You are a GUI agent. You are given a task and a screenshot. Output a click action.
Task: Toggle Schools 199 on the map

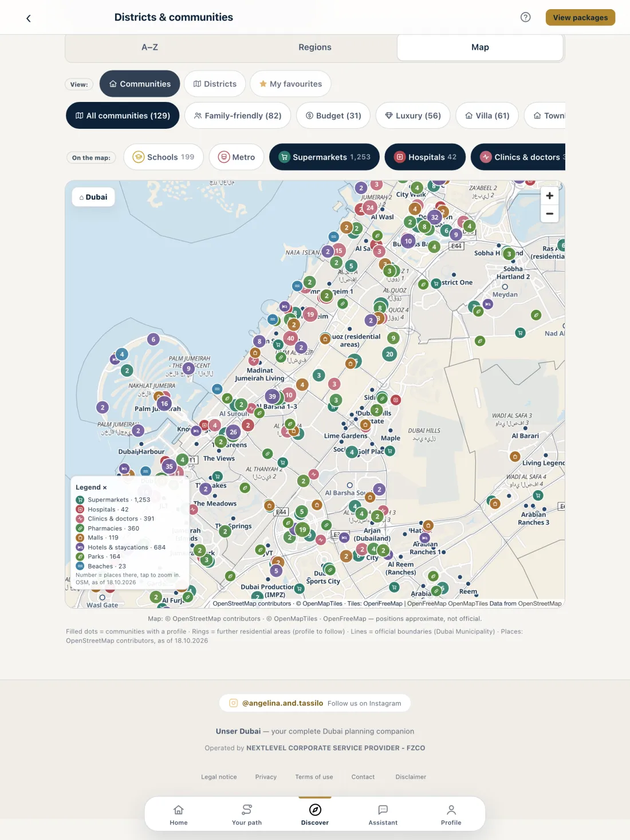(x=164, y=157)
